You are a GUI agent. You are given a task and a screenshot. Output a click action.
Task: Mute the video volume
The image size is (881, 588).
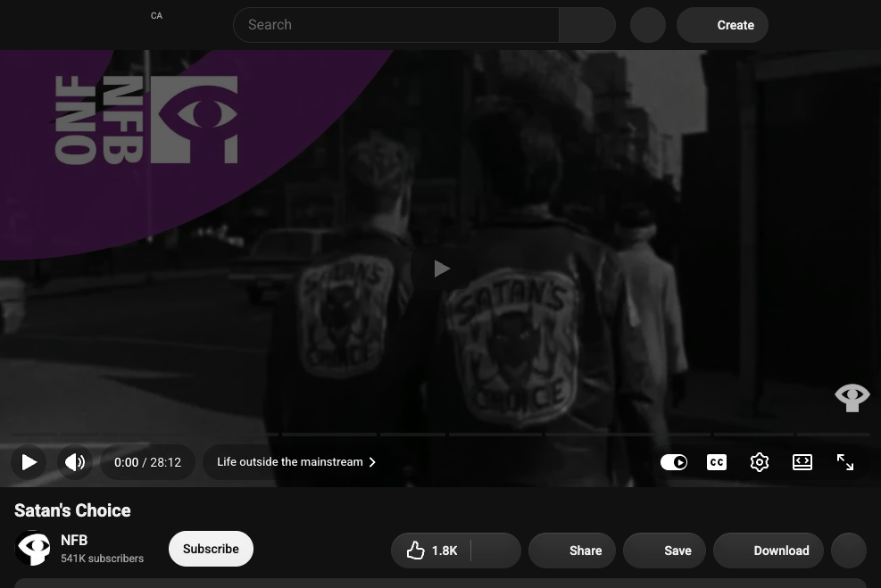pyautogui.click(x=75, y=462)
